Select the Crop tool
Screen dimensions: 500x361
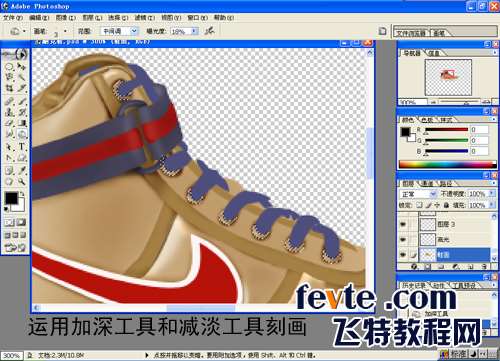click(9, 89)
